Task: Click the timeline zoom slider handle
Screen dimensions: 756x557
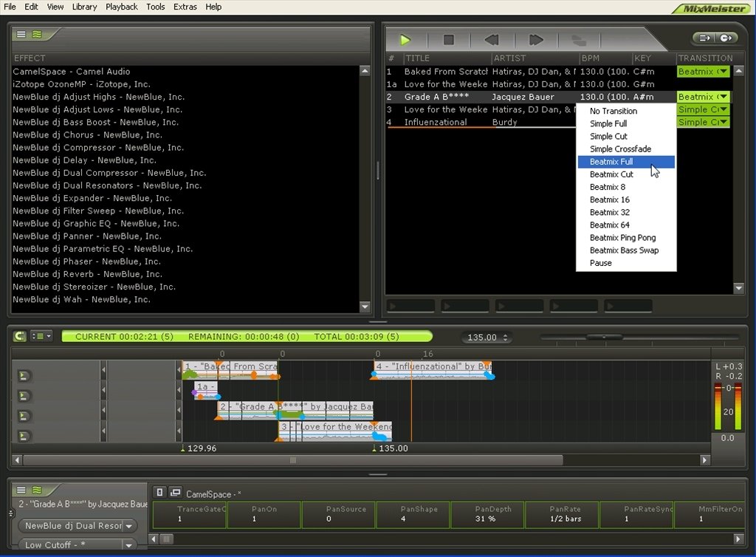Action: pos(604,337)
